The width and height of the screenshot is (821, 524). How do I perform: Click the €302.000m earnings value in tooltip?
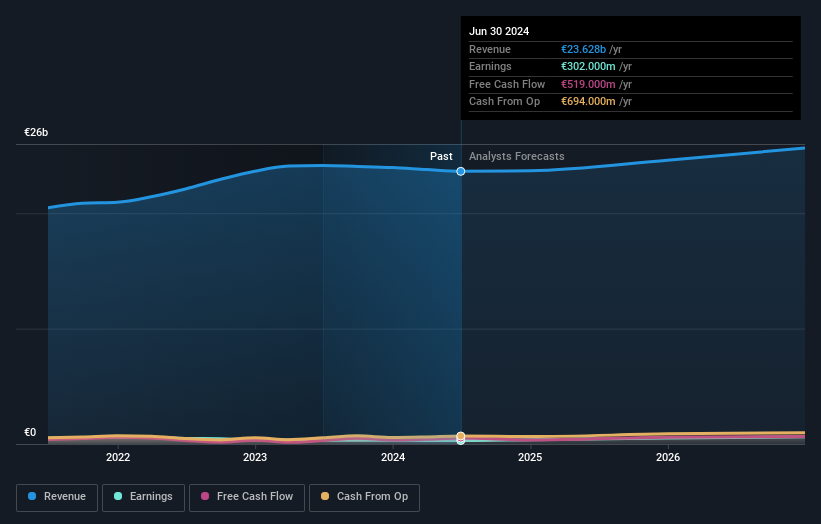pos(588,66)
